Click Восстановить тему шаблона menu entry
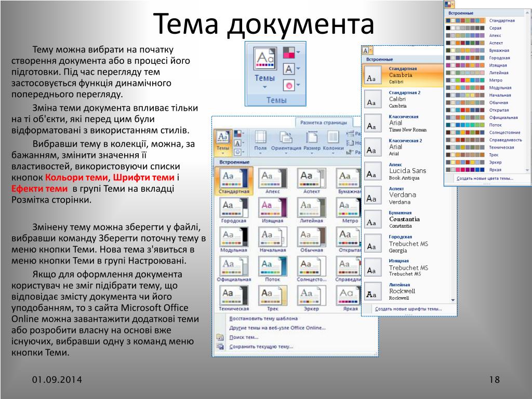 click(263, 318)
